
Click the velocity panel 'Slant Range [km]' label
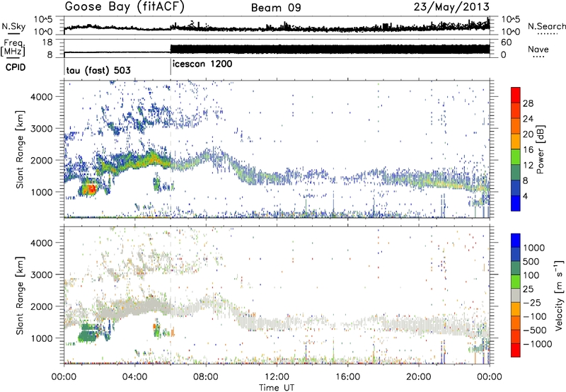coord(20,296)
